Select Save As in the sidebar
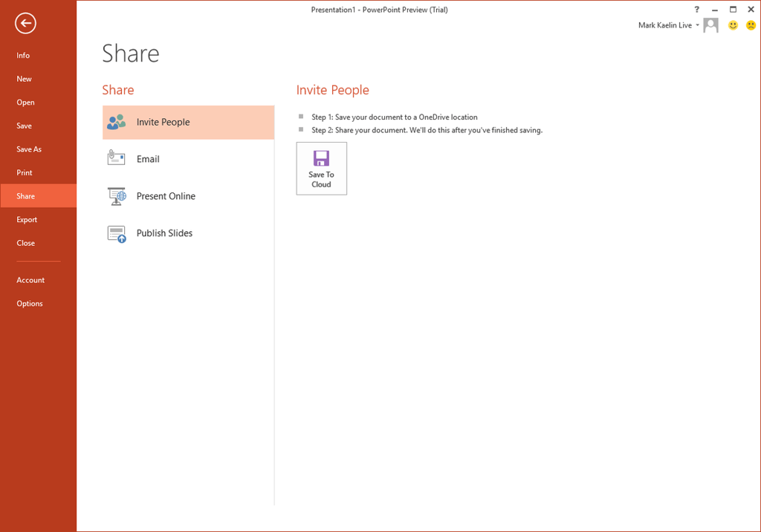 pyautogui.click(x=39, y=149)
